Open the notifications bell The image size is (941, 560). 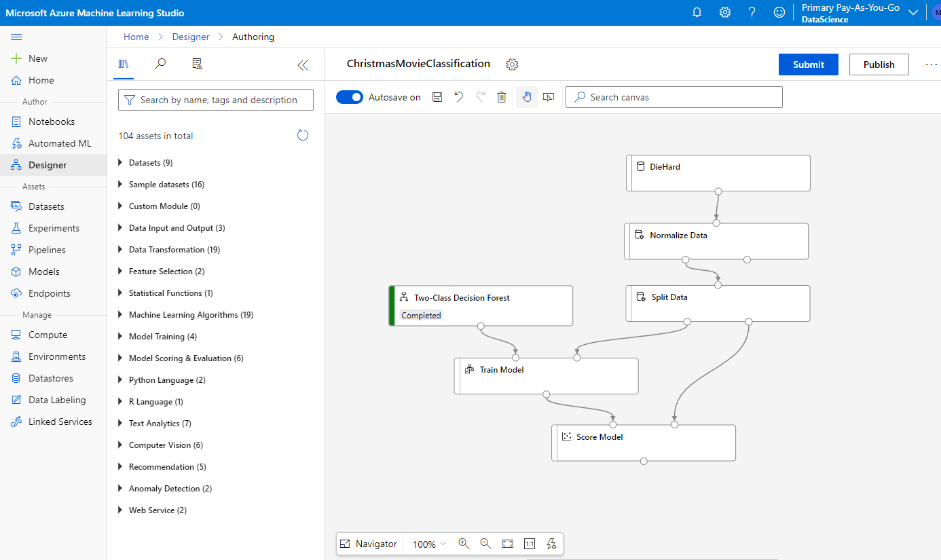click(x=697, y=12)
